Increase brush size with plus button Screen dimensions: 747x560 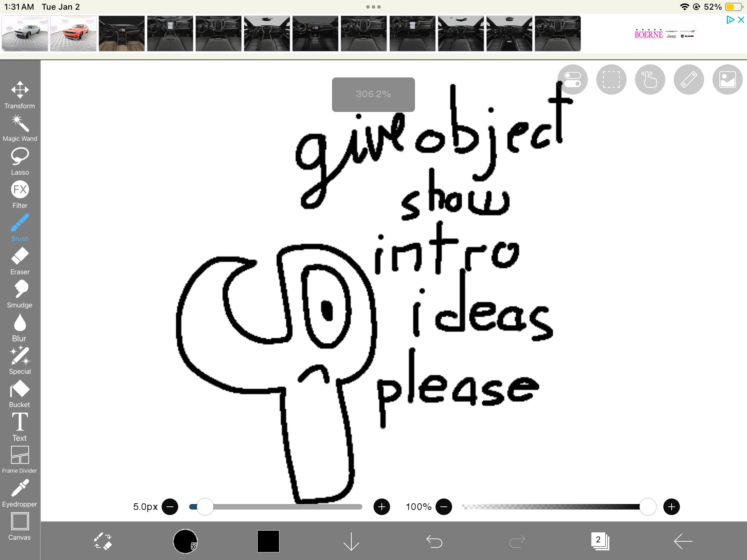381,507
